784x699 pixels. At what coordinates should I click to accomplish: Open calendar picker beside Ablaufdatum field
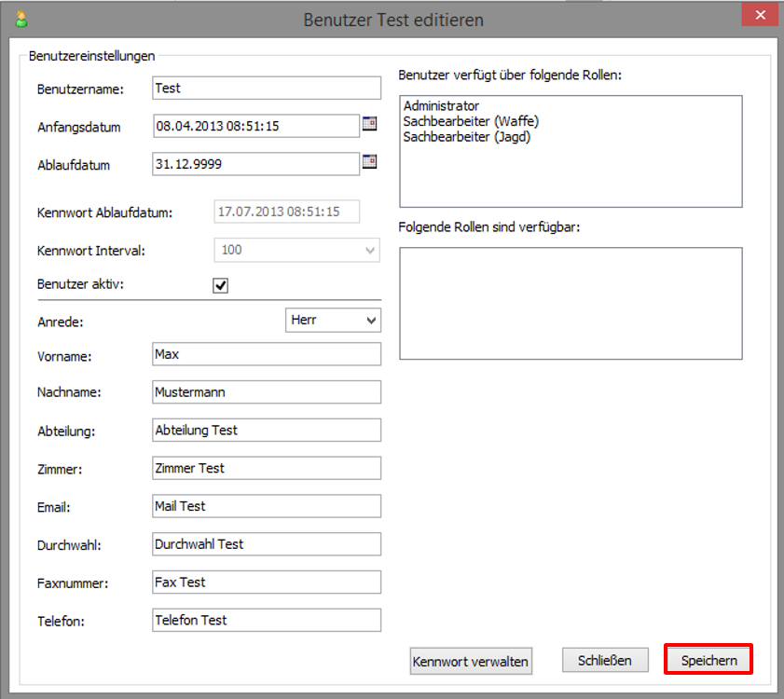pos(369,162)
